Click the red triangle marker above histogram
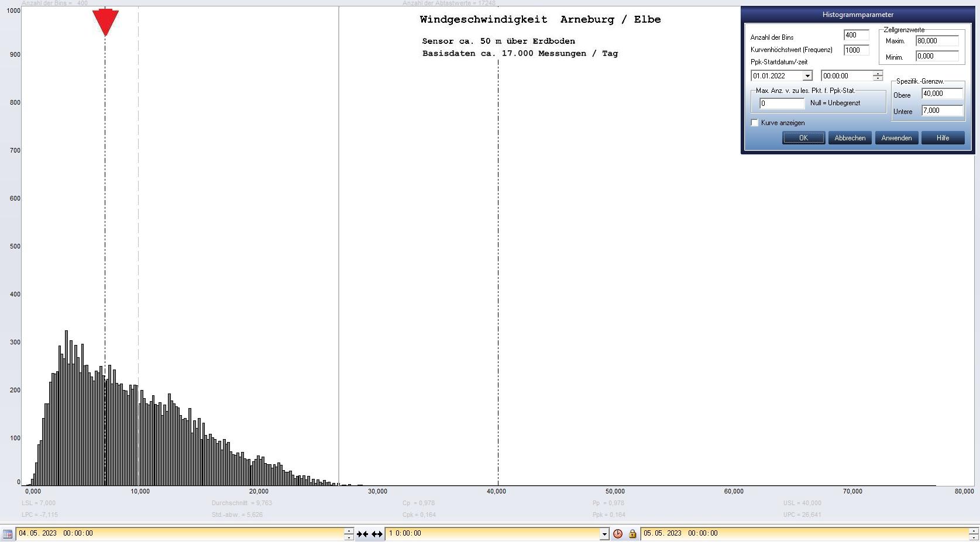This screenshot has width=980, height=542. click(105, 22)
